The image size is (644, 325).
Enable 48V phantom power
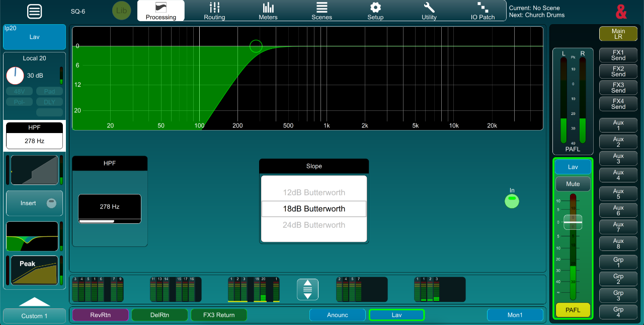point(19,91)
